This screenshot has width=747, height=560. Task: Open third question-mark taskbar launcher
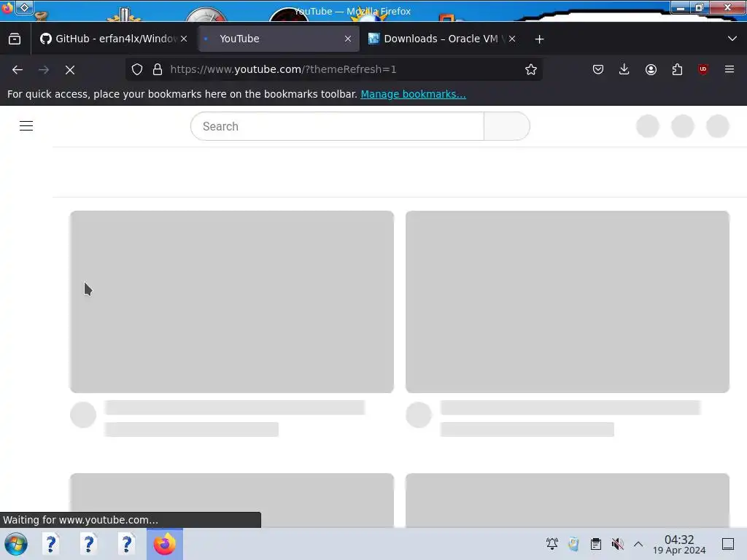pyautogui.click(x=126, y=544)
